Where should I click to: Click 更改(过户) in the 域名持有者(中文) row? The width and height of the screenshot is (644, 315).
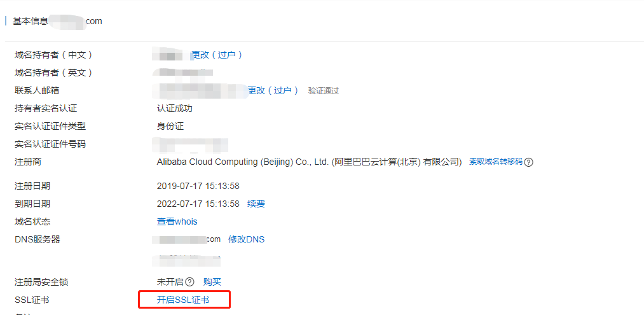217,55
